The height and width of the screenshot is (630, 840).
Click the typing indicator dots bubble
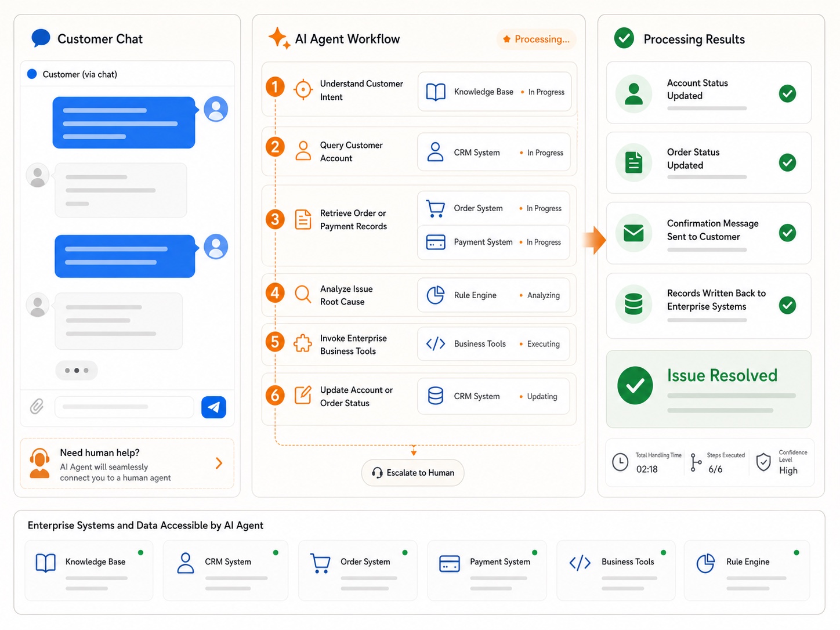click(x=77, y=370)
